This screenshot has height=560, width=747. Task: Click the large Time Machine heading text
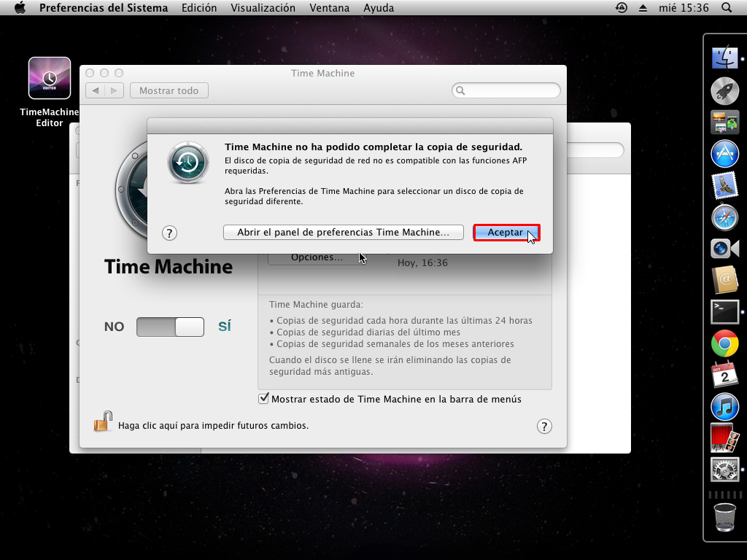pyautogui.click(x=169, y=267)
